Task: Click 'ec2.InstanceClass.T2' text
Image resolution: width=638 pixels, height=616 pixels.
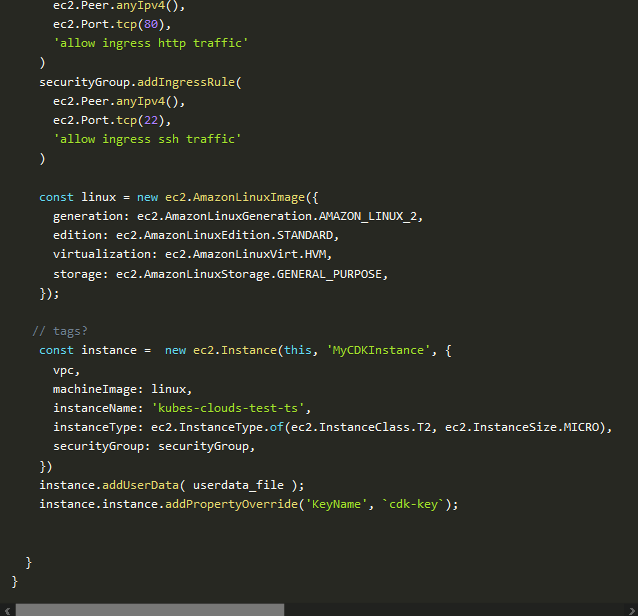Action: tap(361, 427)
